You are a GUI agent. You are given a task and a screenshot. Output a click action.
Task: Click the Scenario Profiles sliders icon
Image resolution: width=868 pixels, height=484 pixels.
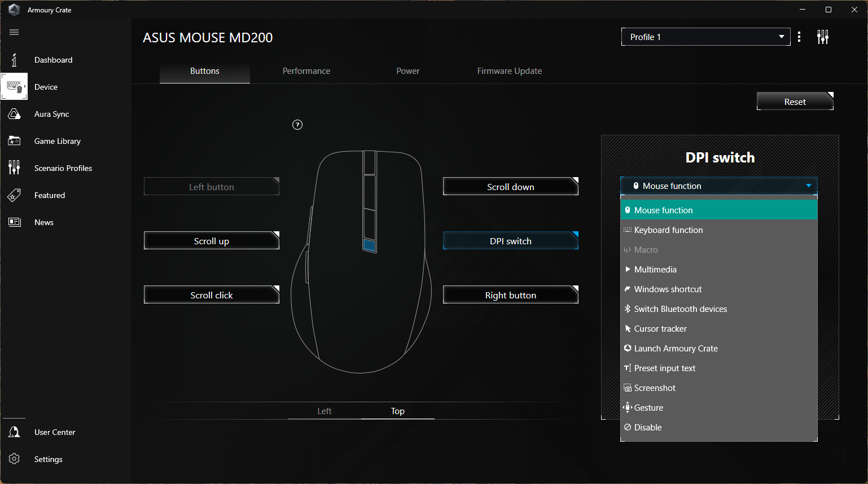click(14, 168)
